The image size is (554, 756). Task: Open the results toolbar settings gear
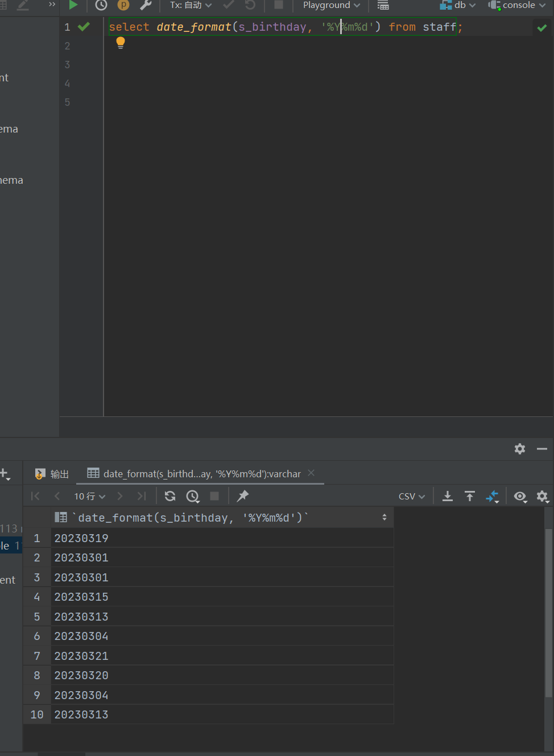click(x=543, y=497)
